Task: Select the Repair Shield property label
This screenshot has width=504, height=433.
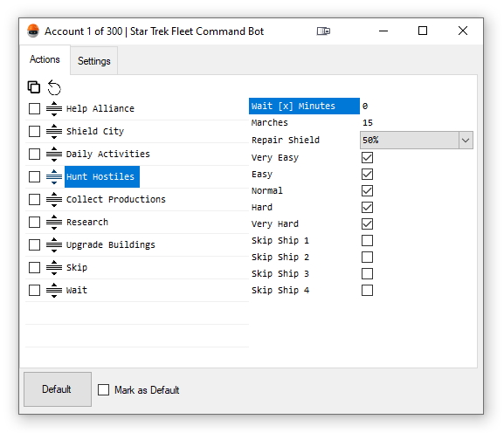Action: point(286,140)
